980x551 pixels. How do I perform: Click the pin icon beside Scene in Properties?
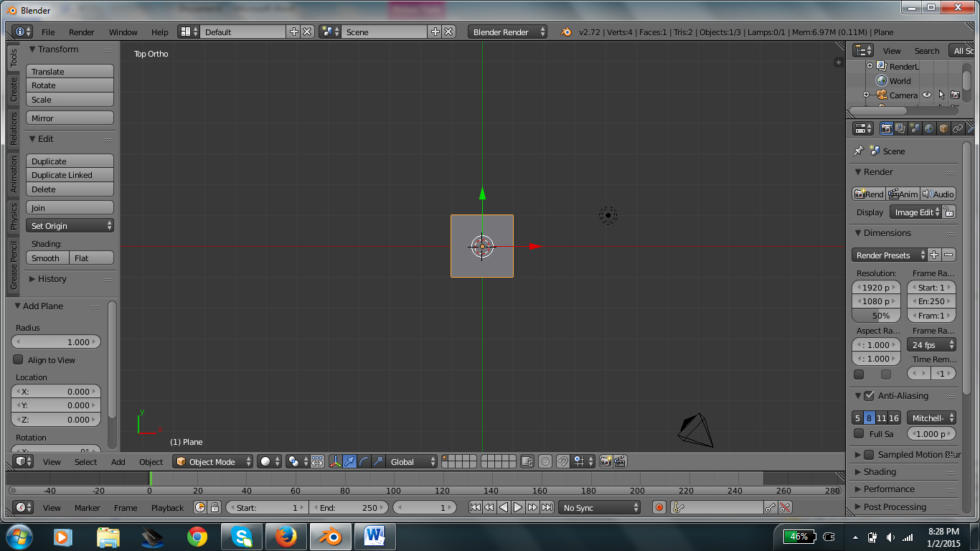[x=858, y=151]
